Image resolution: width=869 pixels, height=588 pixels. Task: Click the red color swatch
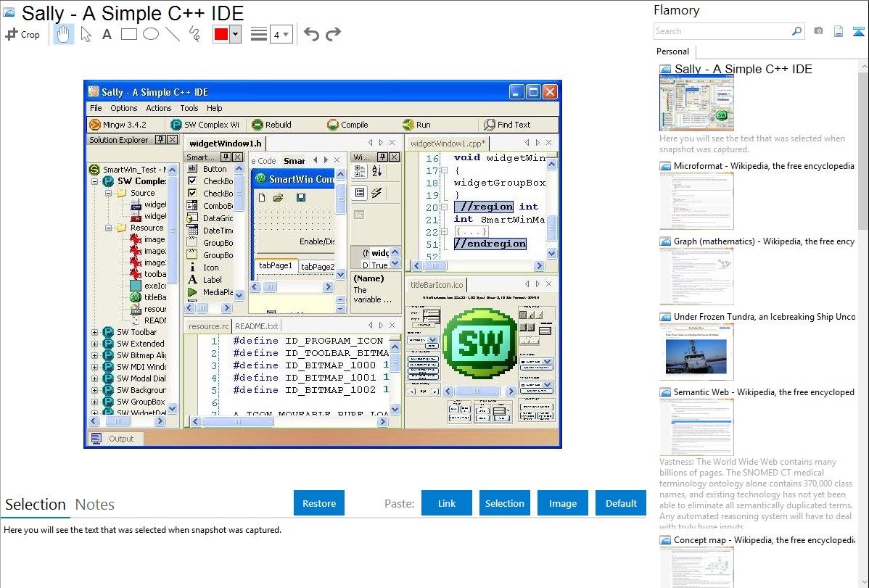pyautogui.click(x=221, y=34)
